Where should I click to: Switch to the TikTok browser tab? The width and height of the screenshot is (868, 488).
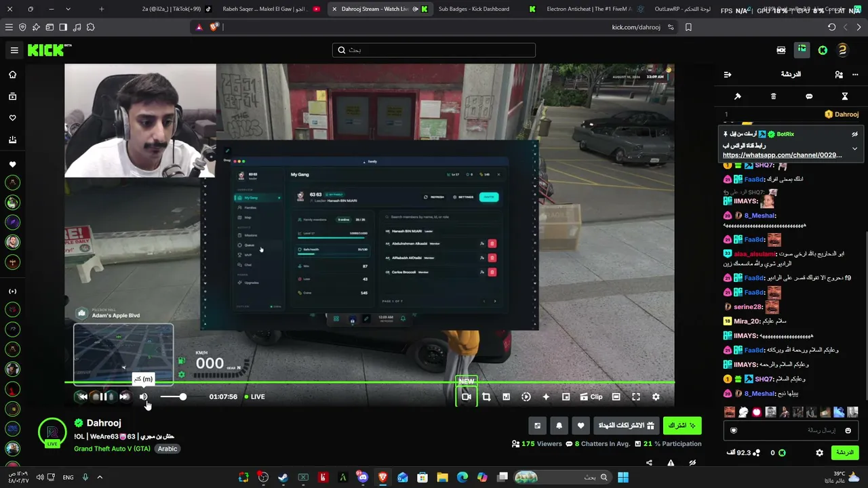176,9
